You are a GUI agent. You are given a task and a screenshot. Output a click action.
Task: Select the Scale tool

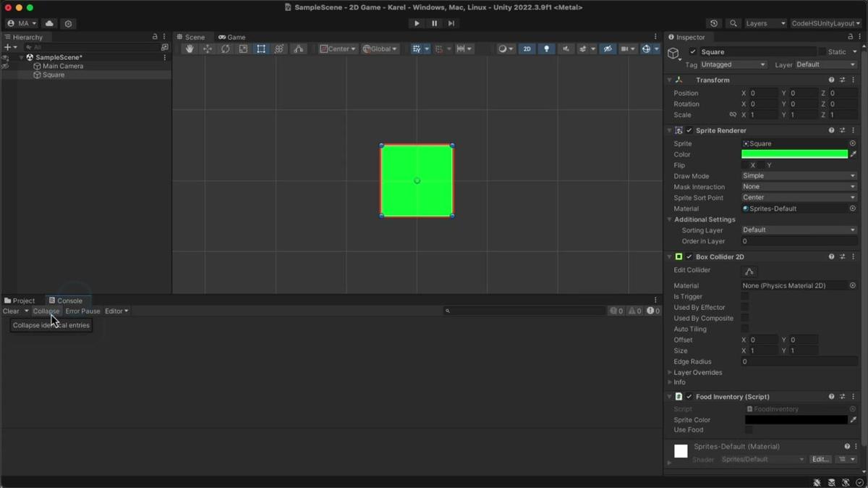pos(243,49)
